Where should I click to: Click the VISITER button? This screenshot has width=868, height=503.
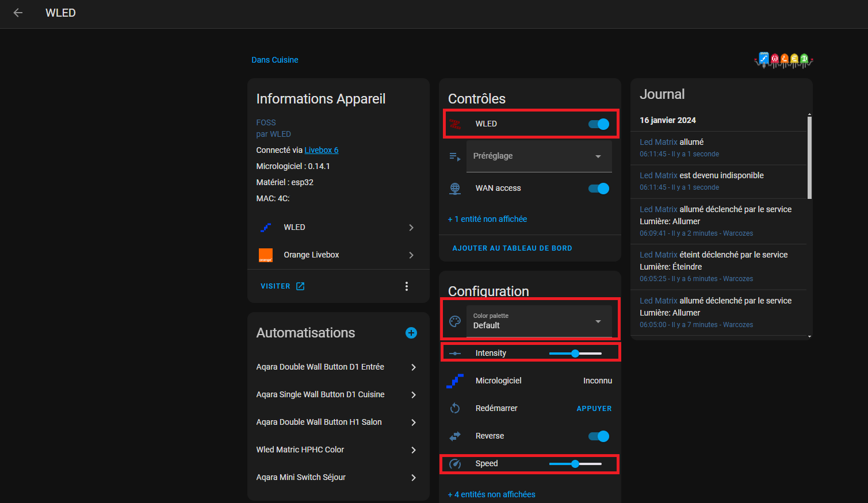[282, 286]
